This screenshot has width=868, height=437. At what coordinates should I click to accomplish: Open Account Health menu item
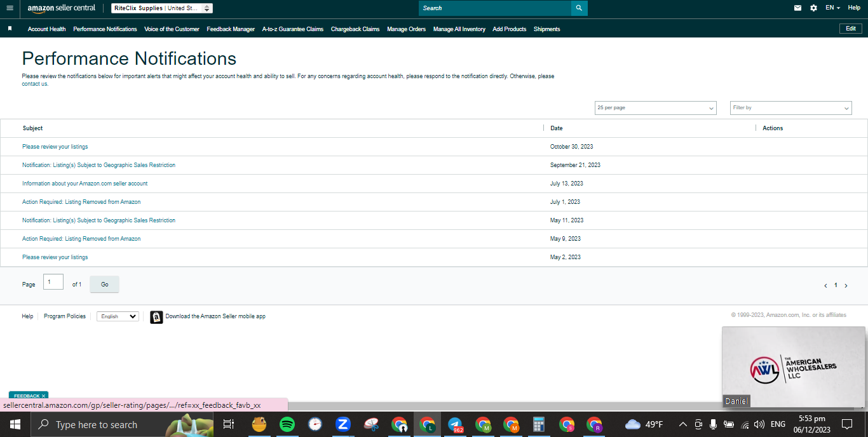(47, 29)
